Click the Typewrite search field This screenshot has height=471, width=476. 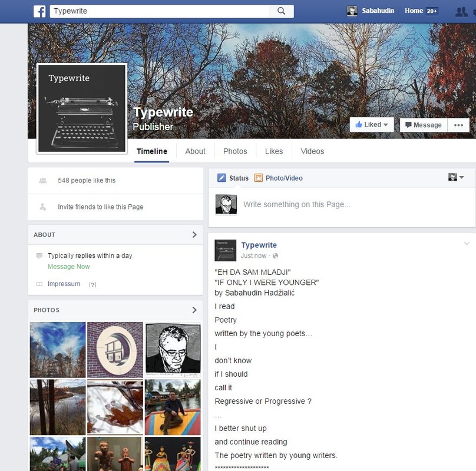point(160,11)
